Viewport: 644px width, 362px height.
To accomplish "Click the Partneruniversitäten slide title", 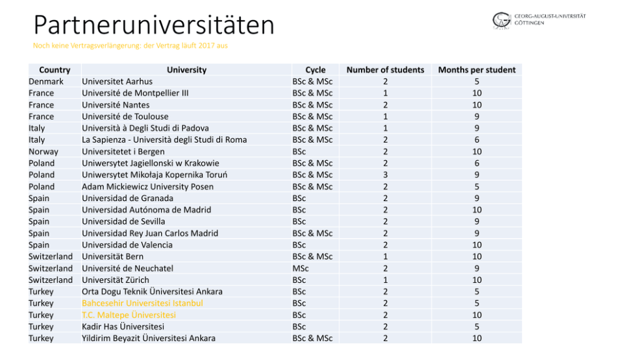I will pyautogui.click(x=154, y=25).
